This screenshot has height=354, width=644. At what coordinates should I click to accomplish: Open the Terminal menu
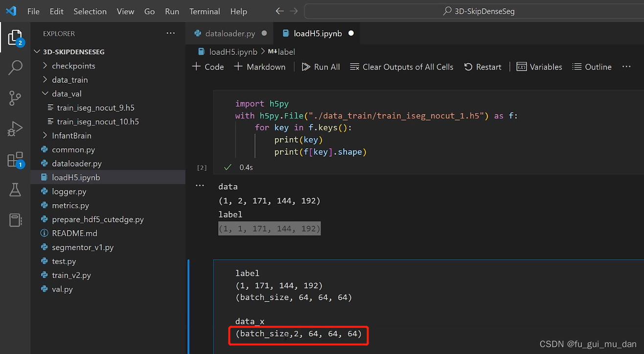tap(205, 11)
